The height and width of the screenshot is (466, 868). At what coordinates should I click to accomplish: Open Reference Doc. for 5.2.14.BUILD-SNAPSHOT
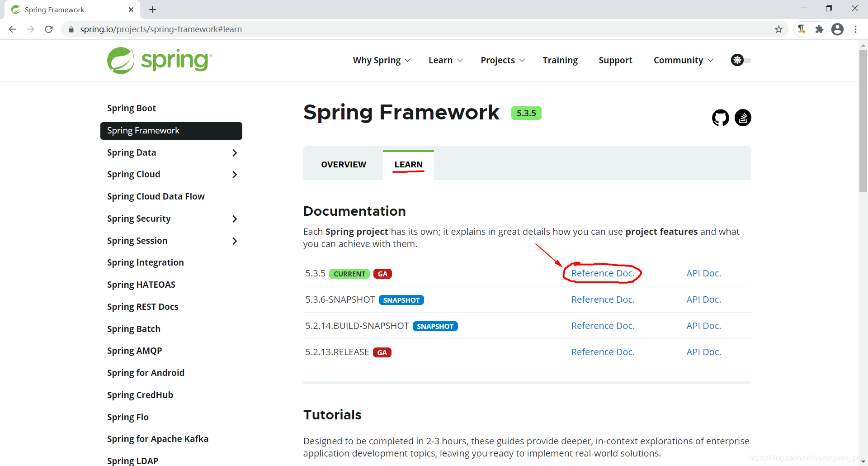(x=603, y=326)
